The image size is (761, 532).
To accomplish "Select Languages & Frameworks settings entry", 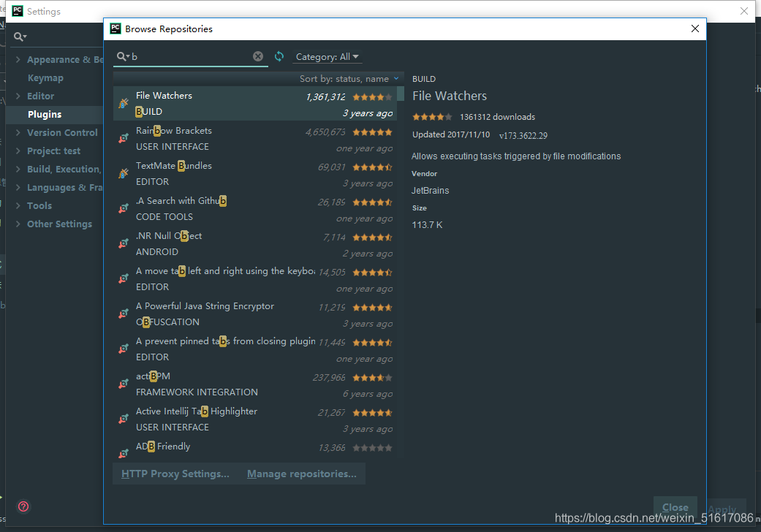I will tap(65, 187).
